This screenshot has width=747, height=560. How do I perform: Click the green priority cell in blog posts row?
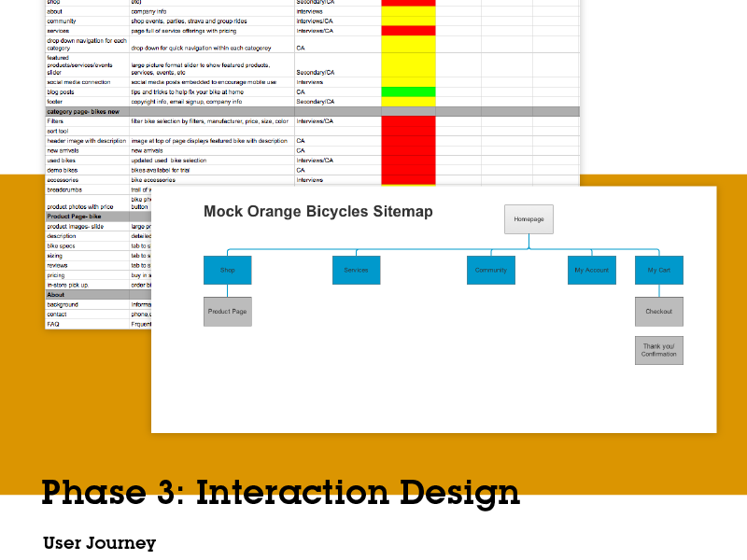click(408, 91)
